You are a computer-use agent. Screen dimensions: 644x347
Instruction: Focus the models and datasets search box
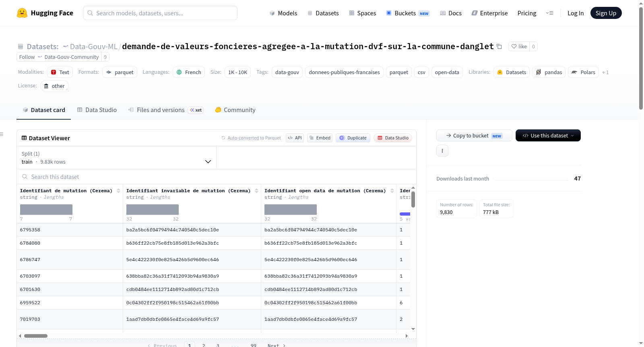160,13
